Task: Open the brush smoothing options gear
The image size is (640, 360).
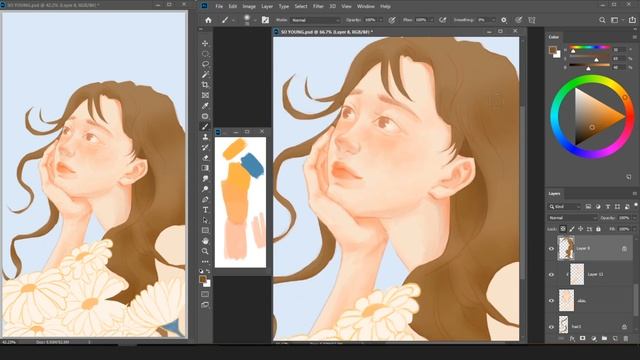Action: tap(504, 20)
